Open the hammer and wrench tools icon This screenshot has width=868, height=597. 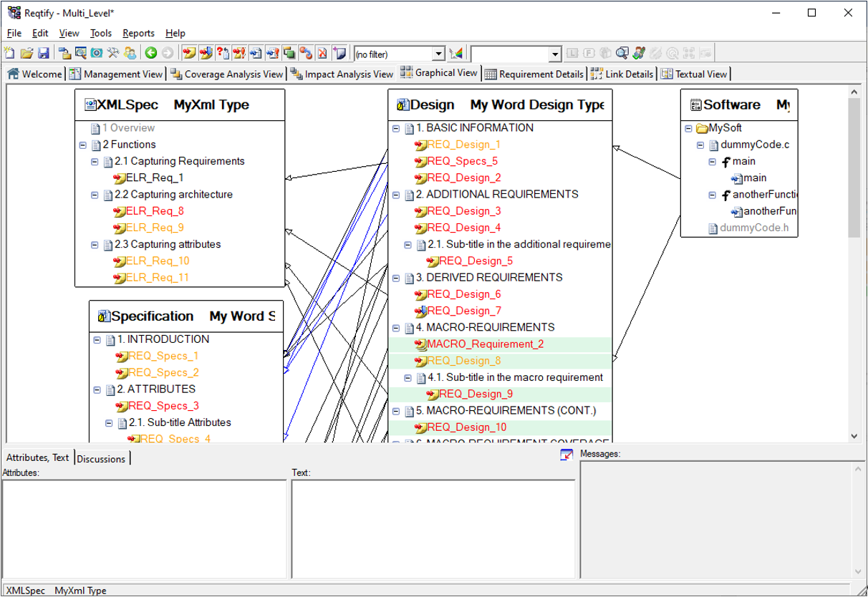113,53
